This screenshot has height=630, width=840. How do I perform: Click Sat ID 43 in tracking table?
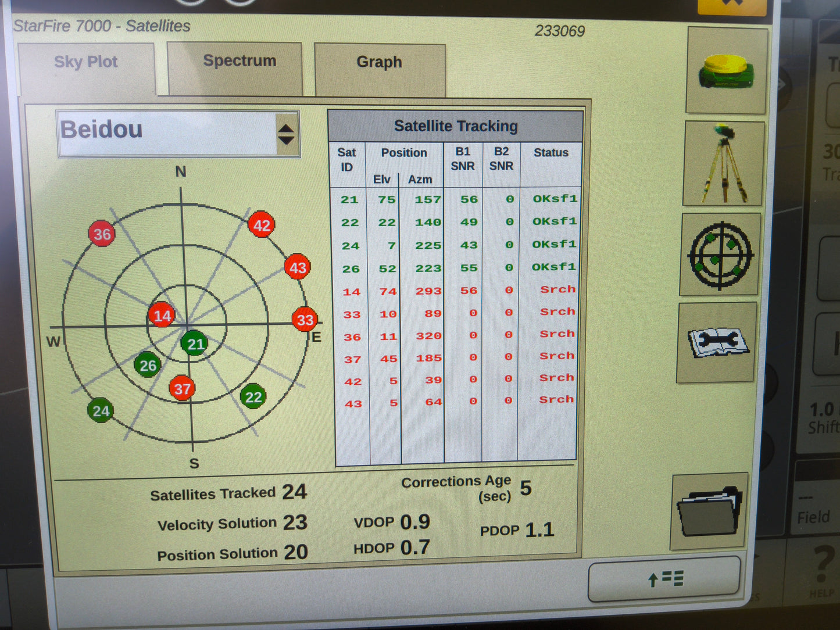click(353, 404)
